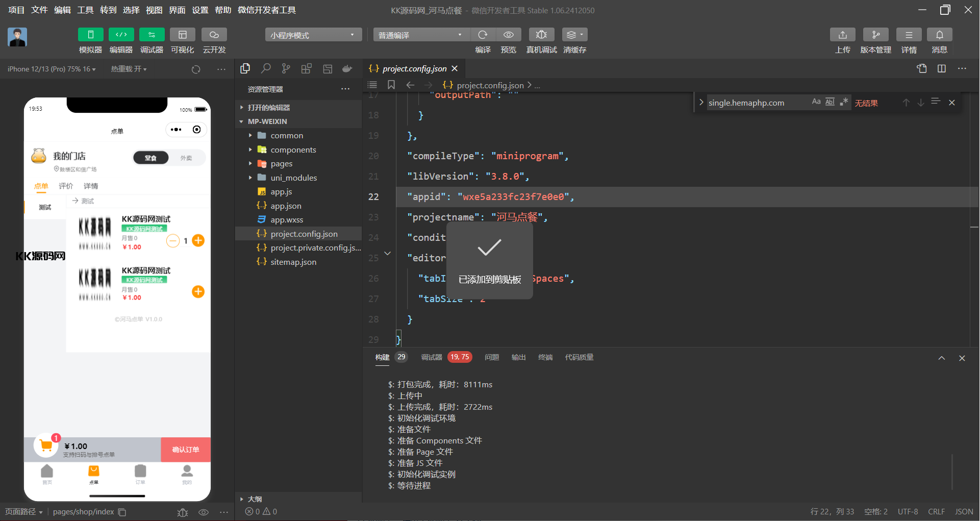Collapse the bottom panel with chevron

pyautogui.click(x=942, y=358)
